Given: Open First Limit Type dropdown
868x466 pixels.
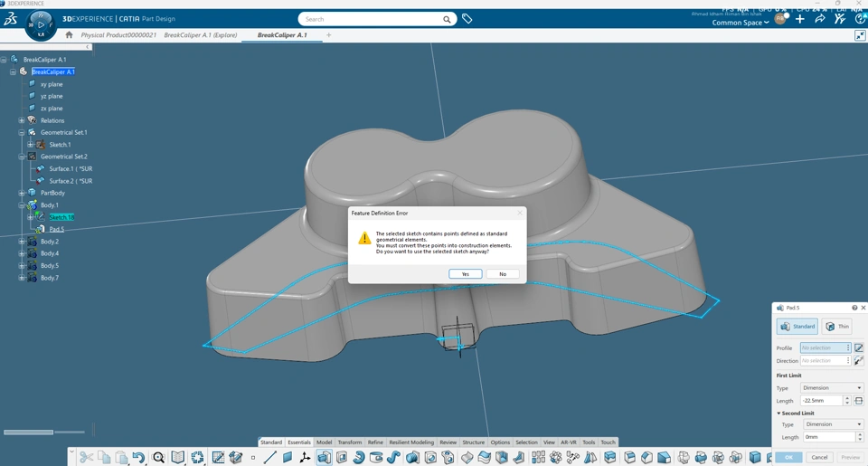Looking at the screenshot, I should point(832,388).
